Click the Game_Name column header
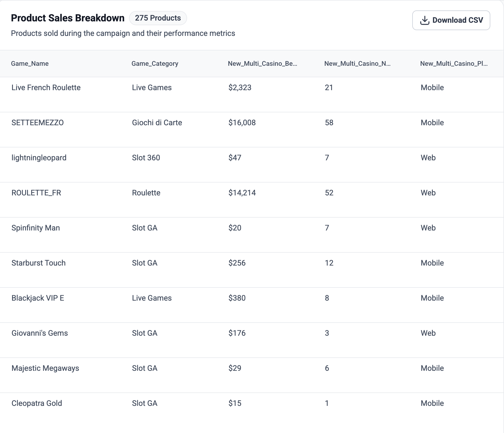 (x=30, y=64)
